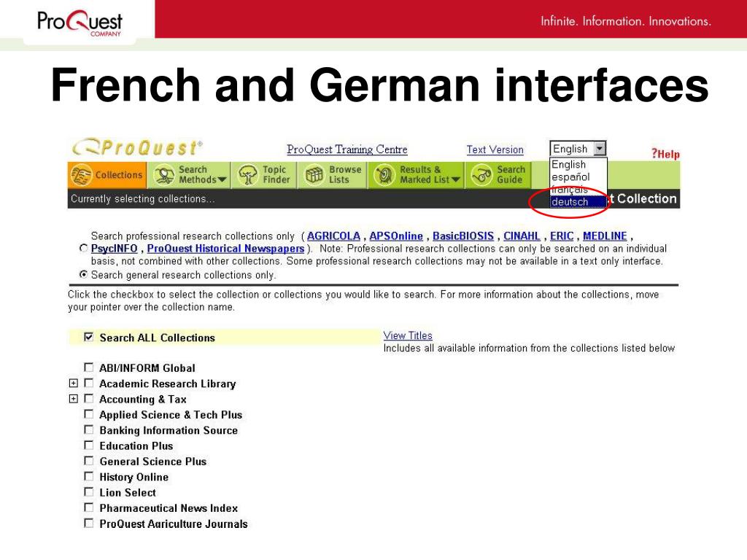
Task: Open the AGRICOLA collection link
Action: point(333,236)
